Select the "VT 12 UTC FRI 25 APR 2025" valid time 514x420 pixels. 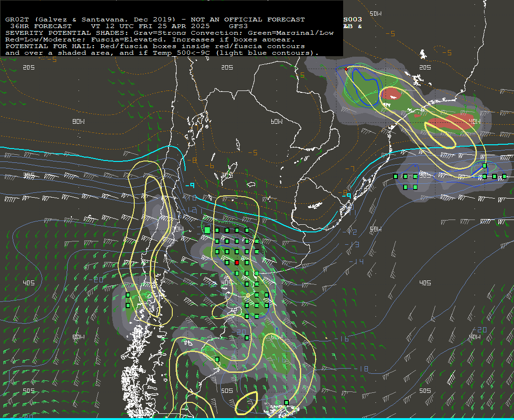150,26
